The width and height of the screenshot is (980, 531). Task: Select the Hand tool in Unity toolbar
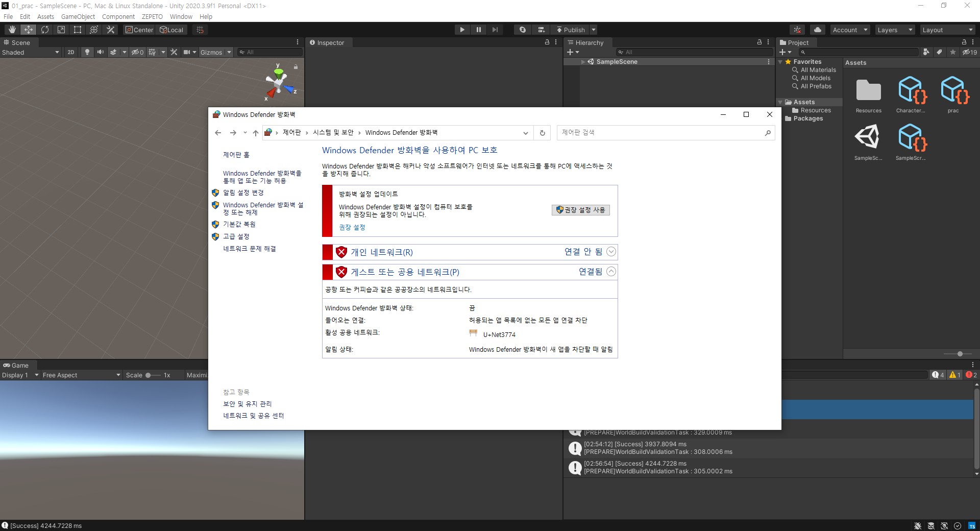pyautogui.click(x=12, y=30)
